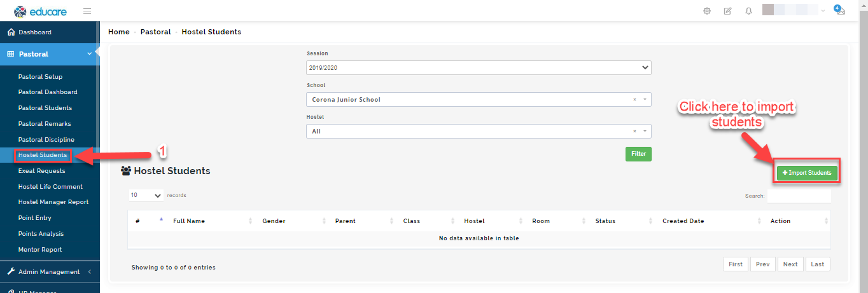868x293 pixels.
Task: Sort table by # column
Action: tap(148, 221)
